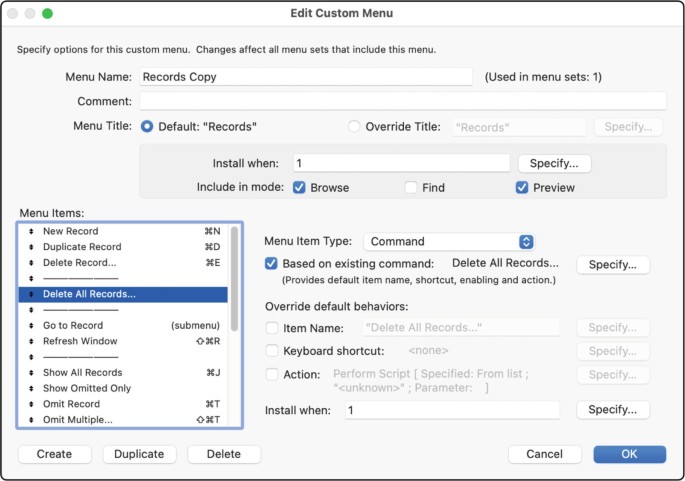Click drag handle beside Omit Multiple
Screen dimensions: 685x481
tap(30, 420)
